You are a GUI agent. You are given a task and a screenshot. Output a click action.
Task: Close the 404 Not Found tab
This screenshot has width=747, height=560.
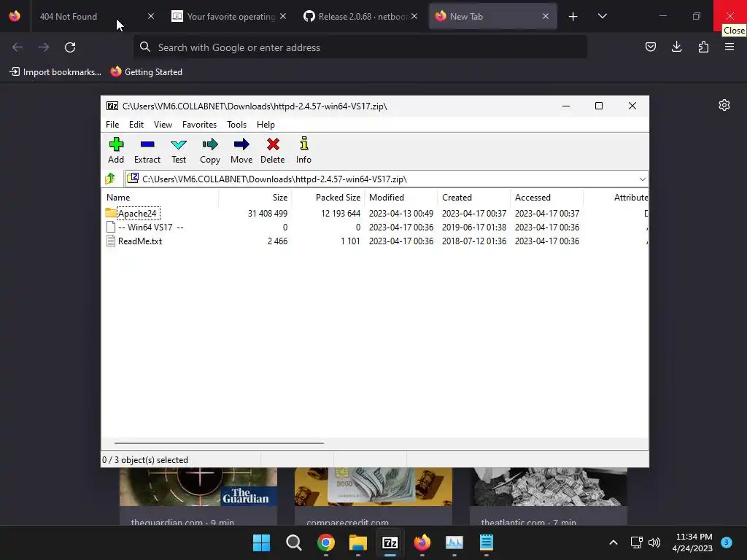[151, 16]
